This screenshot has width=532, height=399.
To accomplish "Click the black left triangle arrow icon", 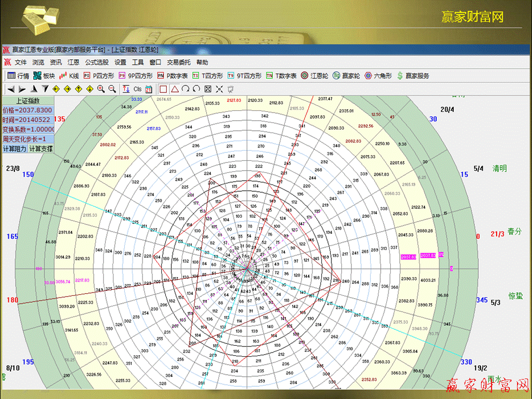I will point(11,89).
